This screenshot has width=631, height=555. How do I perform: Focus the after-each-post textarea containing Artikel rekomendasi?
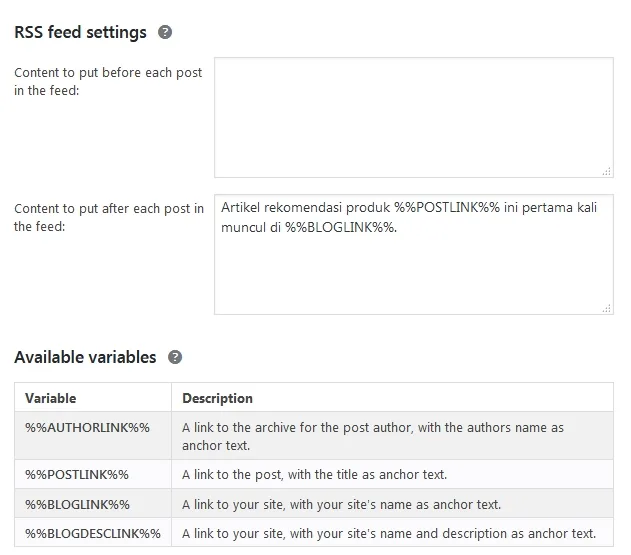pos(414,254)
